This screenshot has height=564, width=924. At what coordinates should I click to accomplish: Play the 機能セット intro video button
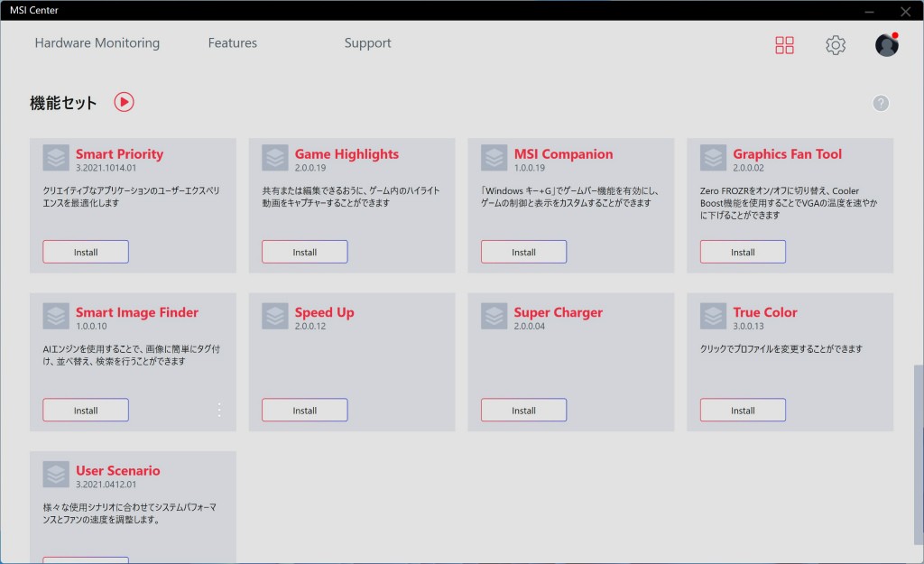click(x=124, y=102)
